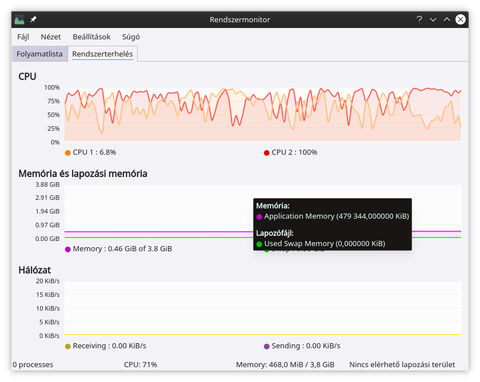The width and height of the screenshot is (480, 382).
Task: Toggle the pin window icon
Action: tap(33, 20)
